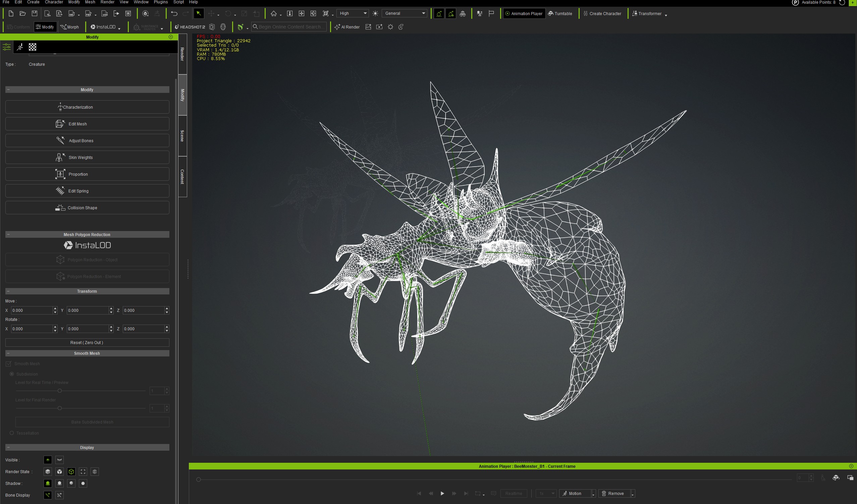Hide object with closed-eye Visible icon
The width and height of the screenshot is (857, 504).
point(59,460)
